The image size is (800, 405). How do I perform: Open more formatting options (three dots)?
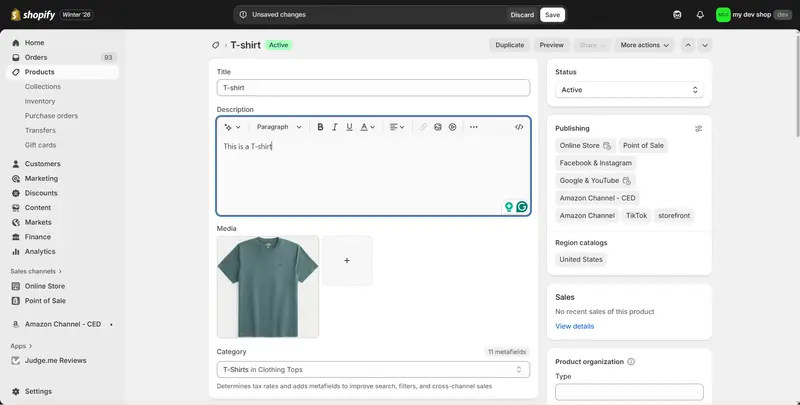pyautogui.click(x=473, y=127)
